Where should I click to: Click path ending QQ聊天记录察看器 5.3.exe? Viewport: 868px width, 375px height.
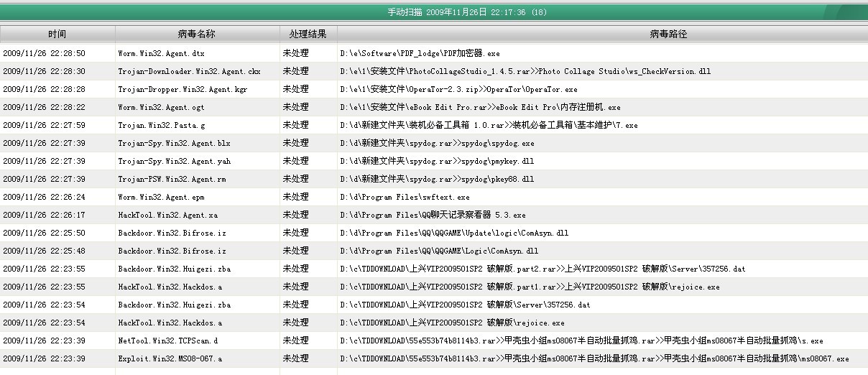(433, 215)
